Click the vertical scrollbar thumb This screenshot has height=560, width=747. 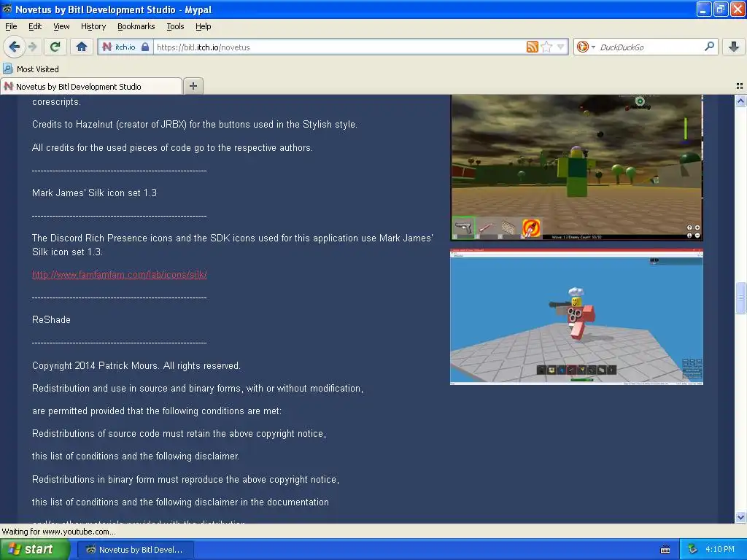(740, 298)
